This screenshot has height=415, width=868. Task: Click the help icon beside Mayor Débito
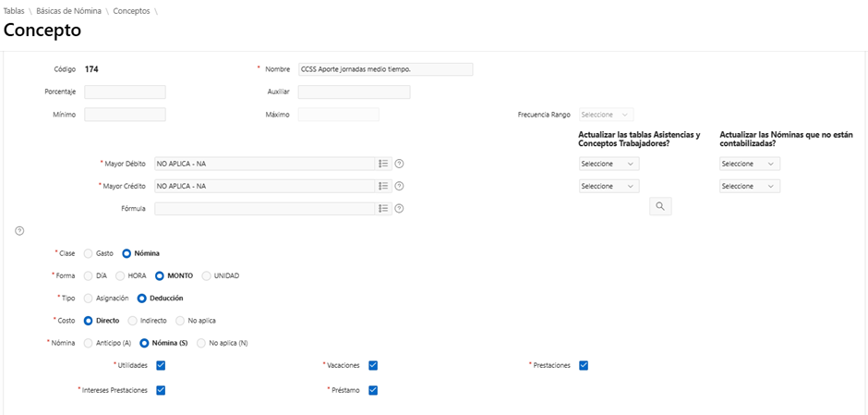tap(399, 164)
